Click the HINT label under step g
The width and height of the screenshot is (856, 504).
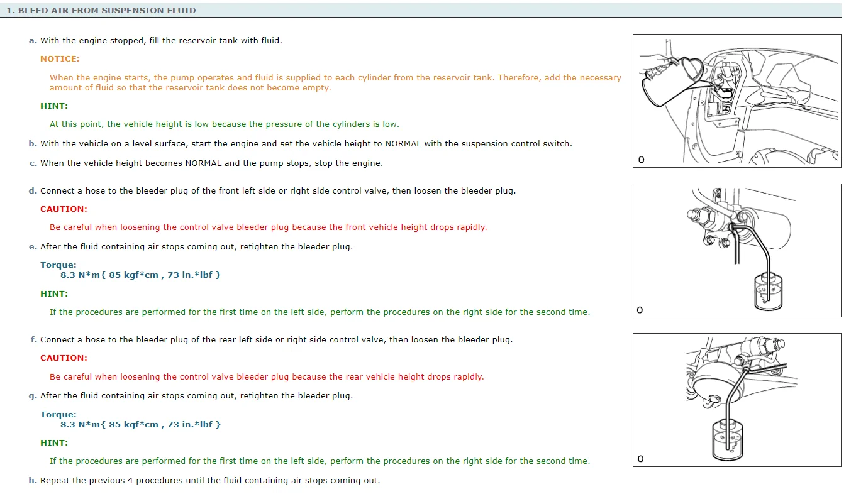tap(54, 442)
